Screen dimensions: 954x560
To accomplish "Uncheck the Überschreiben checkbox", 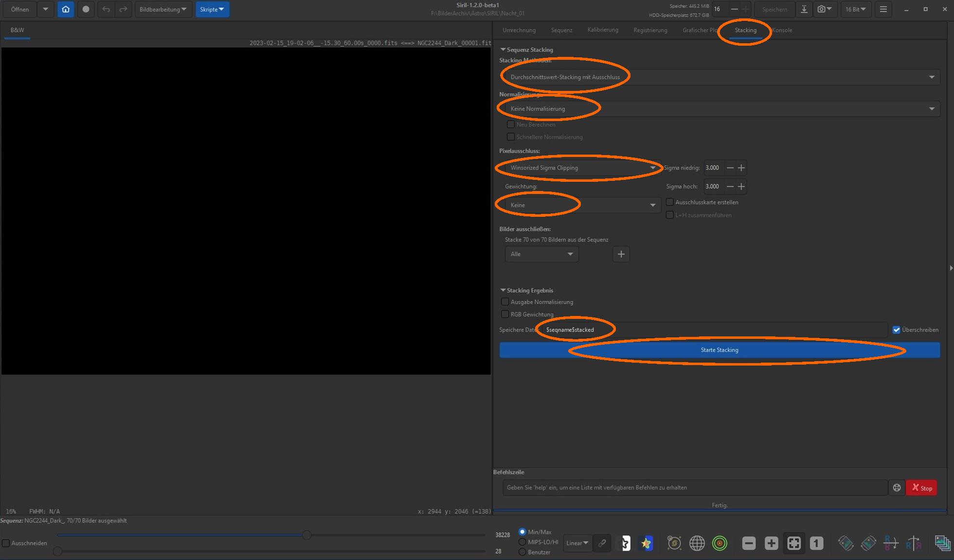I will click(897, 330).
